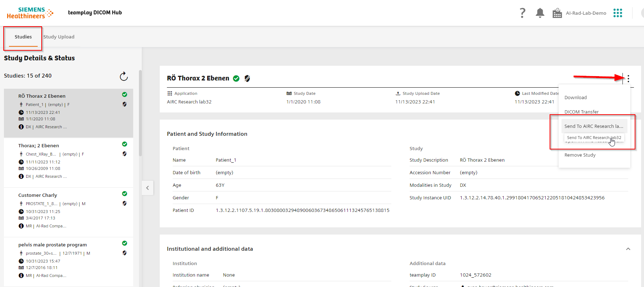Open the teamplay apps grid launcher
The image size is (644, 287).
point(617,13)
